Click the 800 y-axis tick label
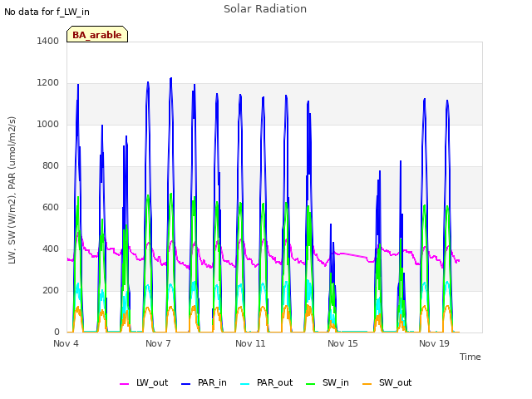The height and width of the screenshot is (399, 532). [51, 166]
